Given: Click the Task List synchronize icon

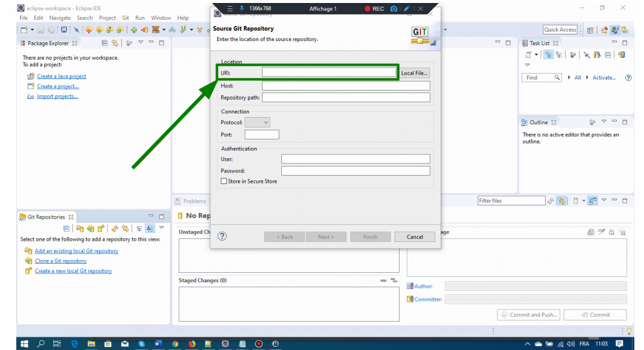Looking at the screenshot, I should 622,55.
